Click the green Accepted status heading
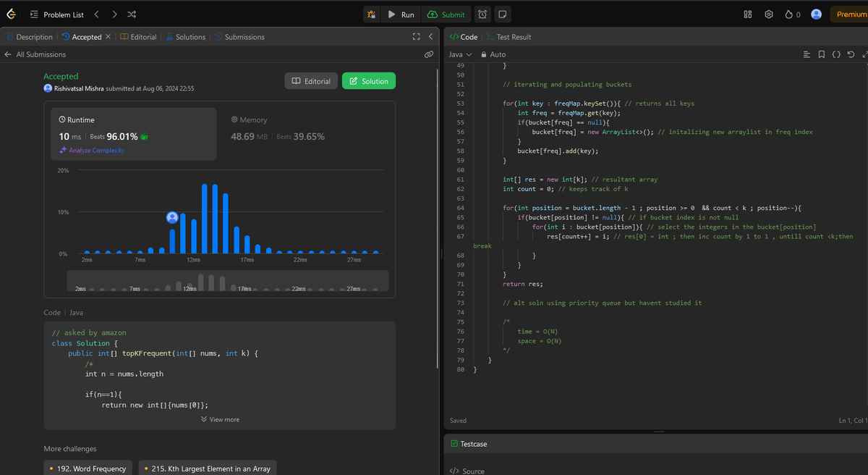This screenshot has width=868, height=475. coord(61,76)
